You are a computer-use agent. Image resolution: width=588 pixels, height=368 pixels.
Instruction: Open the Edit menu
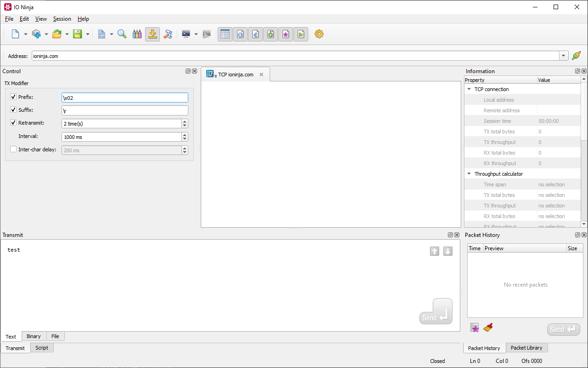(24, 19)
